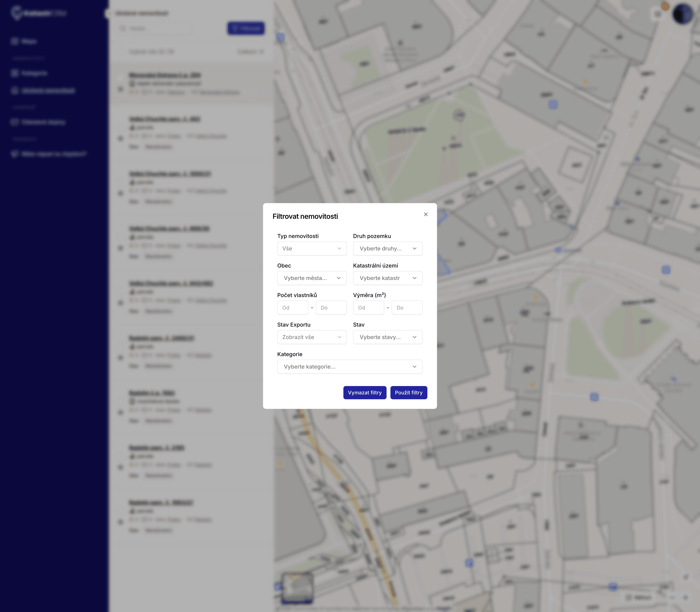This screenshot has height=612, width=700.
Task: Click the Vymazat filtry button
Action: click(x=365, y=392)
